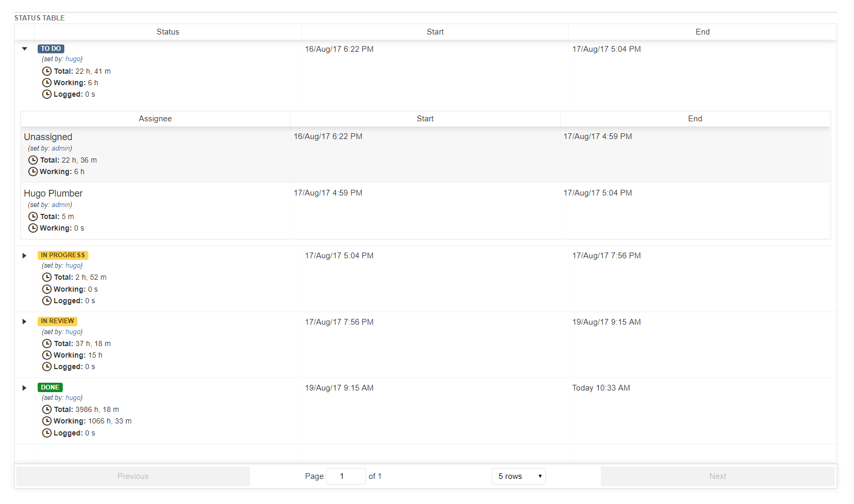Click clock icon beside Total 37 h, 18 m
The width and height of the screenshot is (854, 504).
[47, 343]
